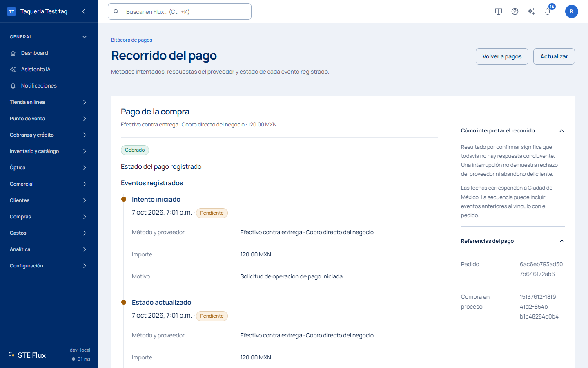Collapse Referencias del pago panel
588x368 pixels.
coord(513,241)
